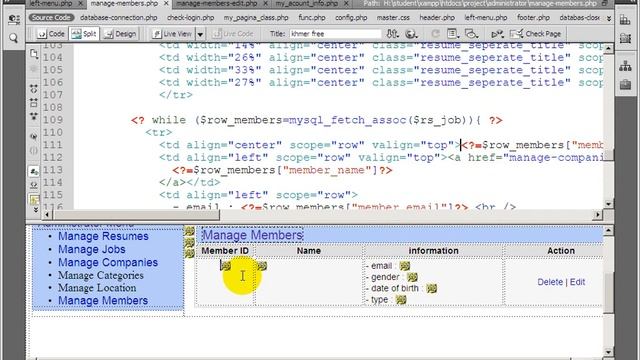Image resolution: width=640 pixels, height=360 pixels.
Task: Click design pane scroll down arrow
Action: pos(609,352)
